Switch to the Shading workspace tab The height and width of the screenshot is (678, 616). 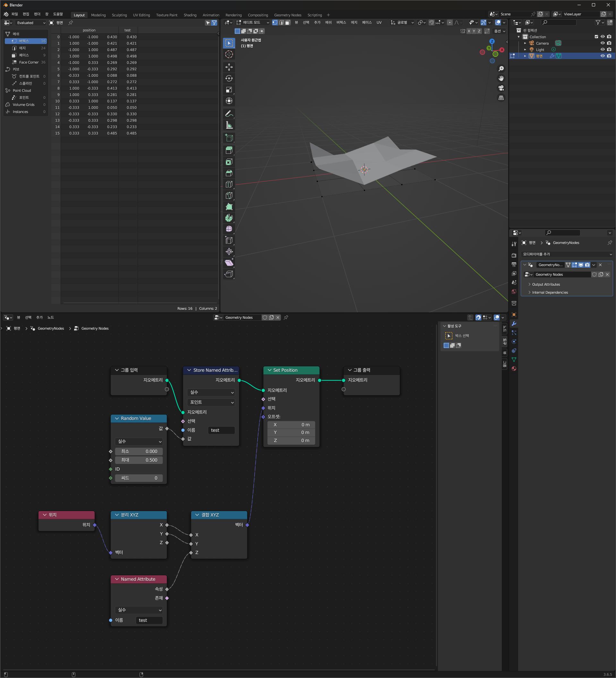tap(190, 15)
